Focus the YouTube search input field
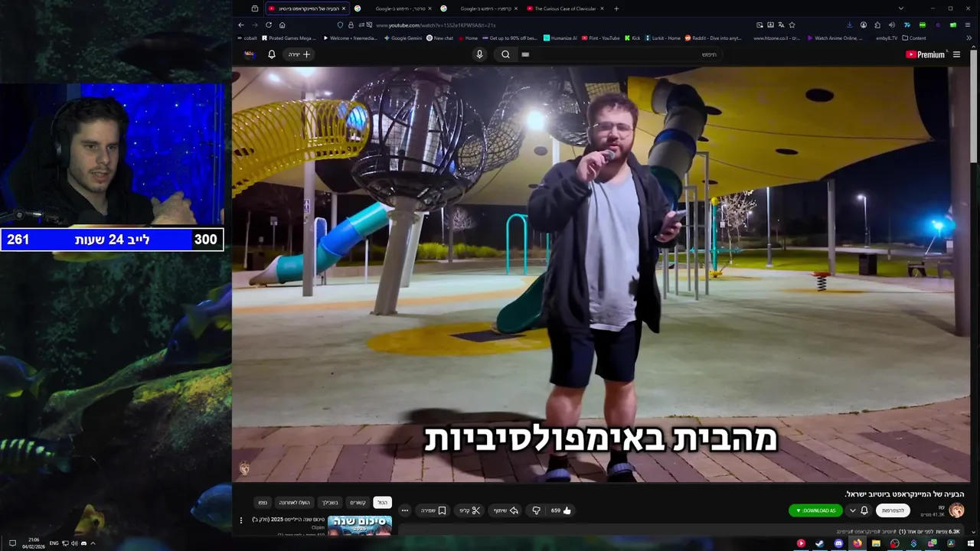Image resolution: width=980 pixels, height=551 pixels. pyautogui.click(x=620, y=54)
